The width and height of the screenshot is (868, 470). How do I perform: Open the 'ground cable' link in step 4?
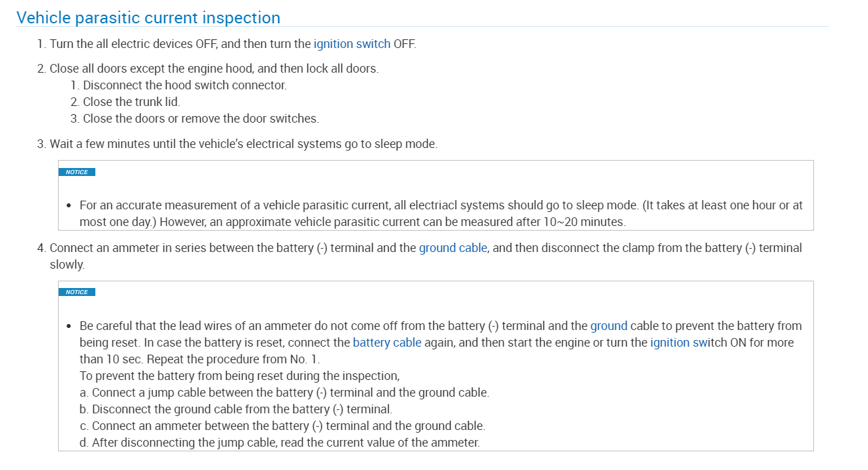click(x=453, y=248)
